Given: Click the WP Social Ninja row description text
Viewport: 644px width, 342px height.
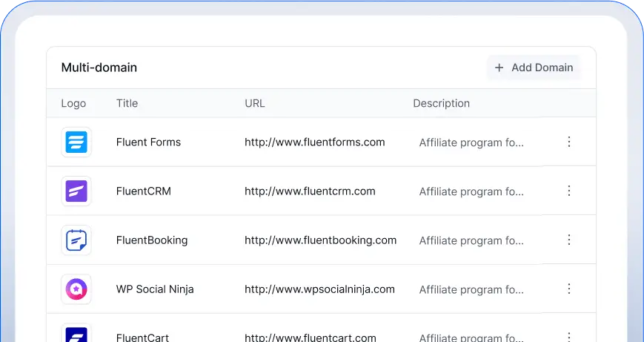Looking at the screenshot, I should coord(471,289).
